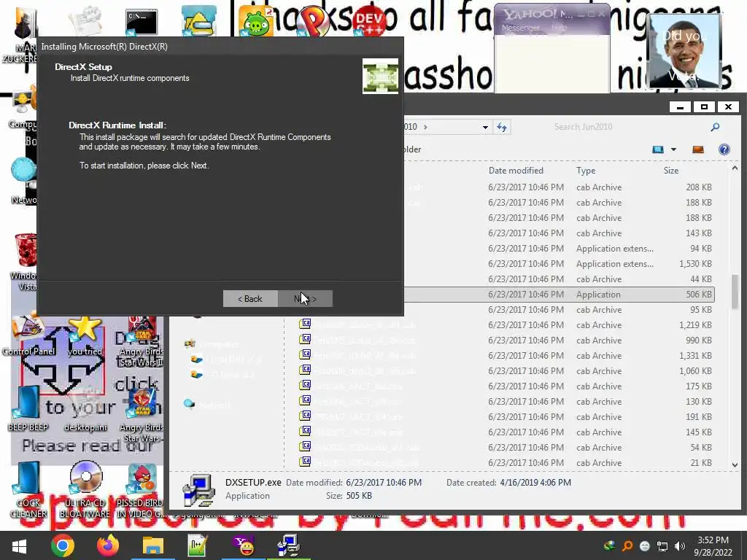Open the PISSED BIRD IN VIDEO G... icon
The width and height of the screenshot is (747, 560).
pos(142,491)
